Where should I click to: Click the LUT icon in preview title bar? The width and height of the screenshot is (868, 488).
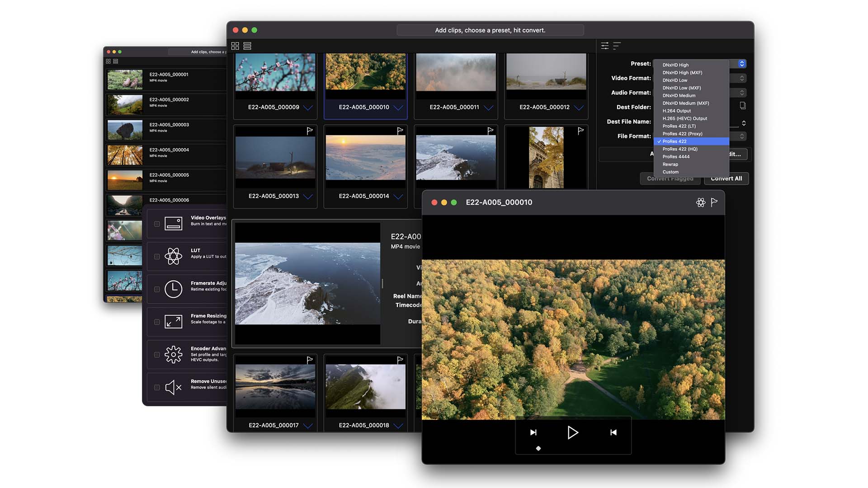(701, 202)
